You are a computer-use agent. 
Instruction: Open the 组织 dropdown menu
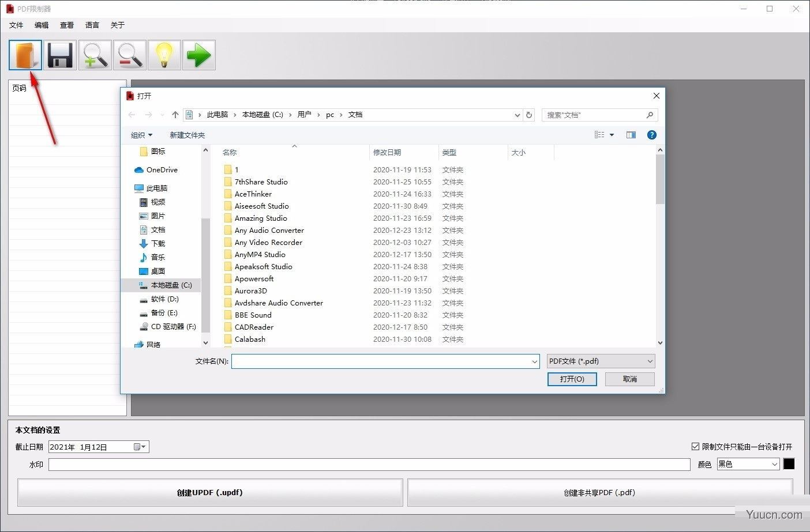(x=141, y=135)
